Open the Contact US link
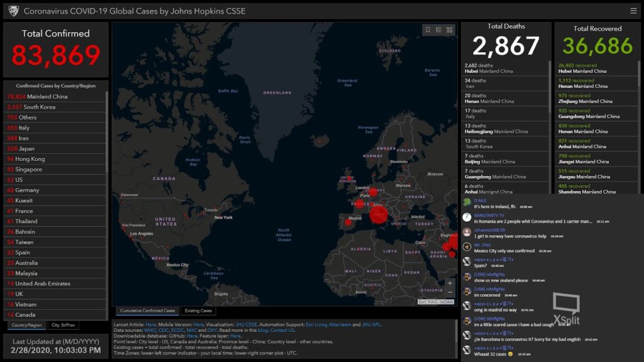The width and height of the screenshot is (644, 362). [282, 329]
